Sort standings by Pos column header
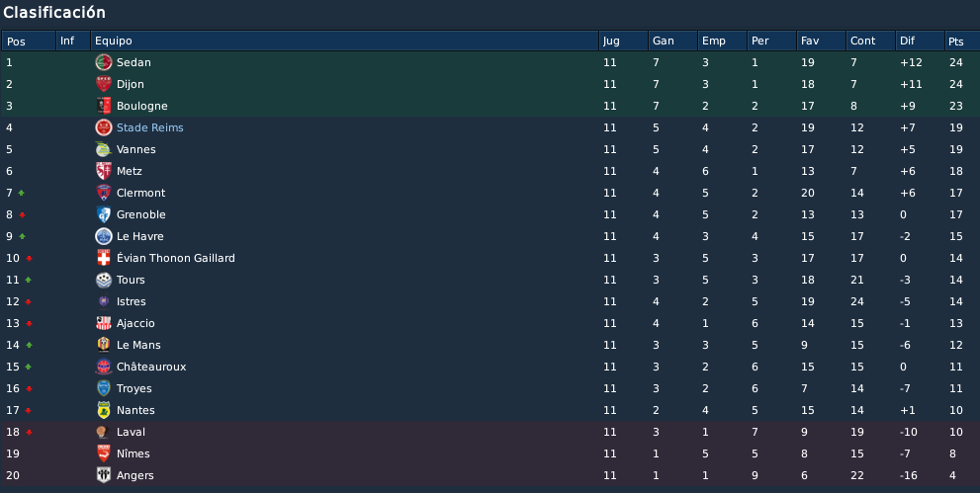The image size is (980, 493). point(29,41)
